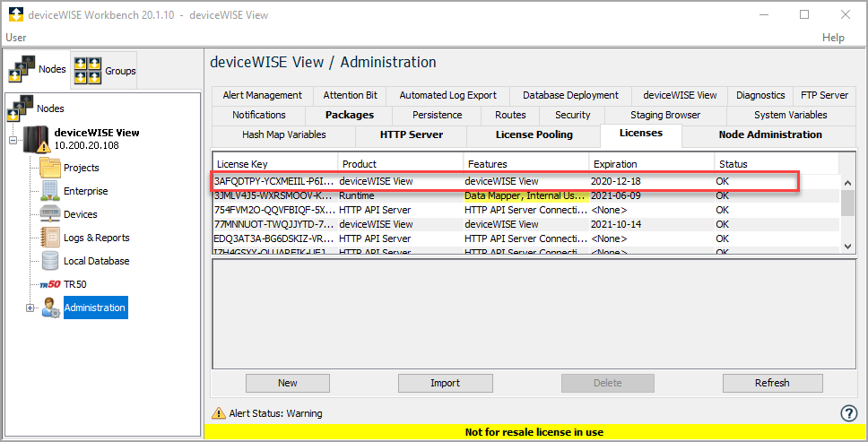The image size is (868, 442).
Task: Sort by Product column header
Action: [401, 164]
